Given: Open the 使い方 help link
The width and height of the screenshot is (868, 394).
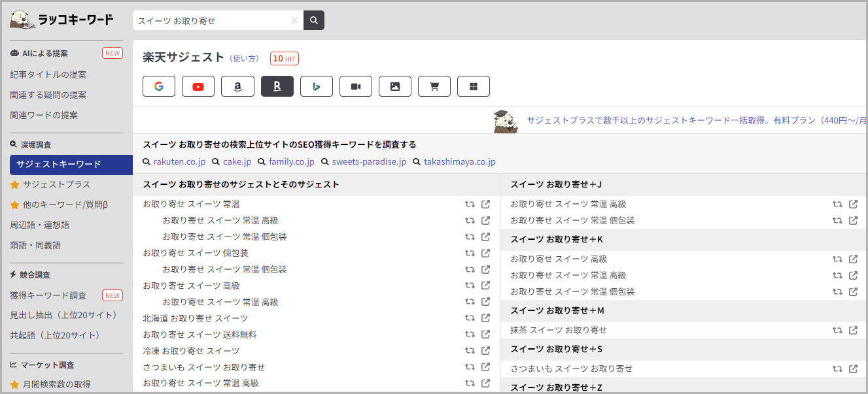Looking at the screenshot, I should (245, 59).
